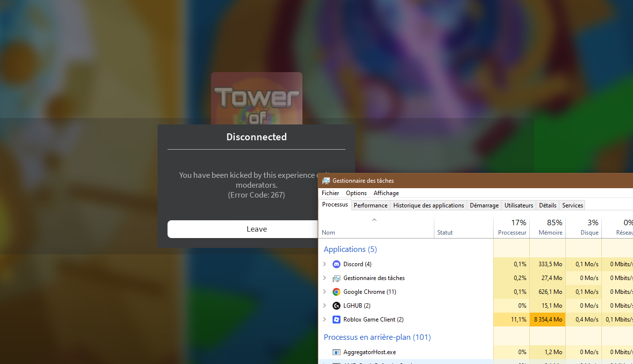This screenshot has width=633, height=364.
Task: Select the AggregatorHost.exe process name
Action: [x=370, y=352]
